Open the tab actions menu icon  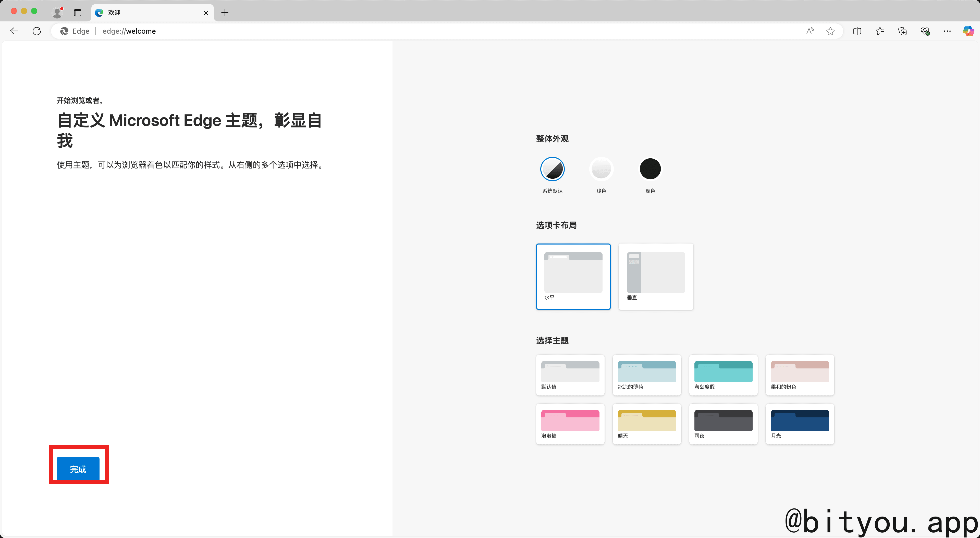(78, 12)
